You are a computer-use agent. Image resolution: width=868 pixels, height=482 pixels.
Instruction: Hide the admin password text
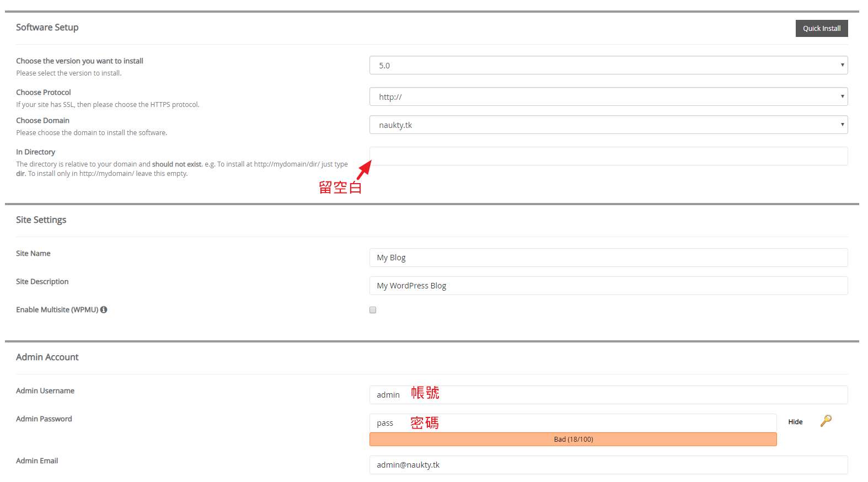pyautogui.click(x=795, y=422)
